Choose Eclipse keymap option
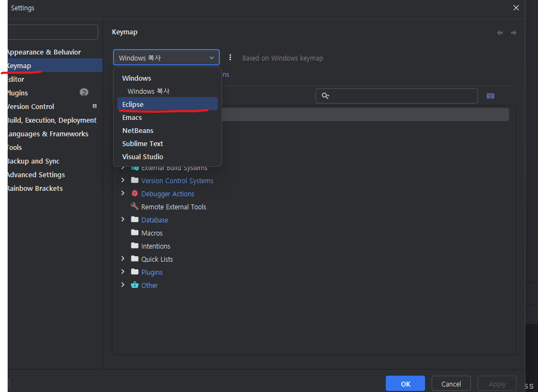Image resolution: width=538 pixels, height=392 pixels. 168,104
